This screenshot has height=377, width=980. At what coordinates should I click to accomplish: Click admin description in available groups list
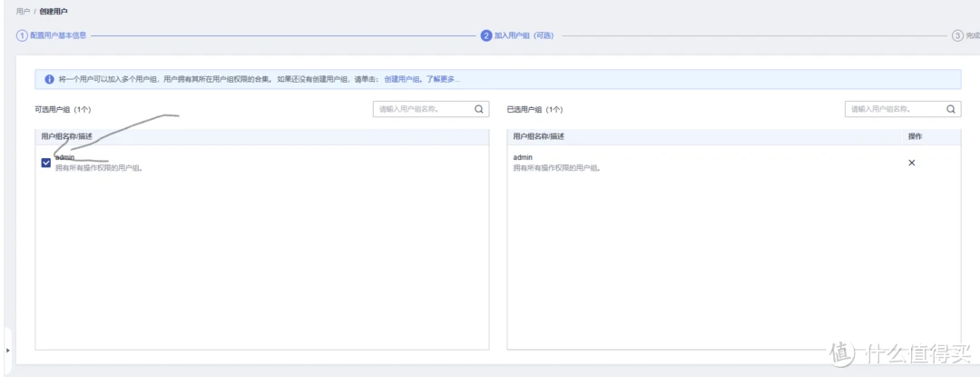pos(99,167)
